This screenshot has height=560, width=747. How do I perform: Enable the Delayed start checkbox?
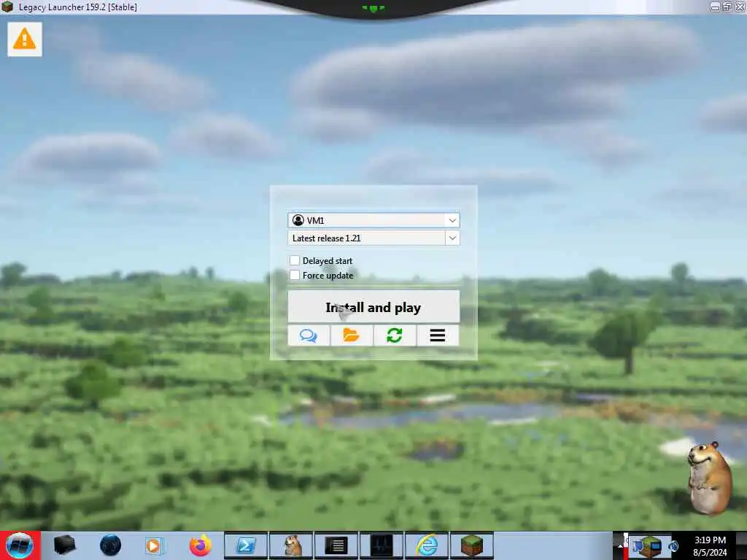click(295, 260)
